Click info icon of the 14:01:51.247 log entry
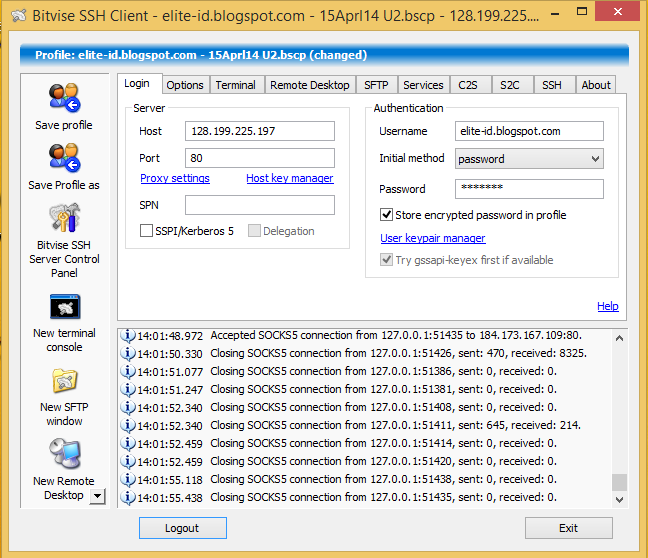The width and height of the screenshot is (648, 558). point(128,389)
